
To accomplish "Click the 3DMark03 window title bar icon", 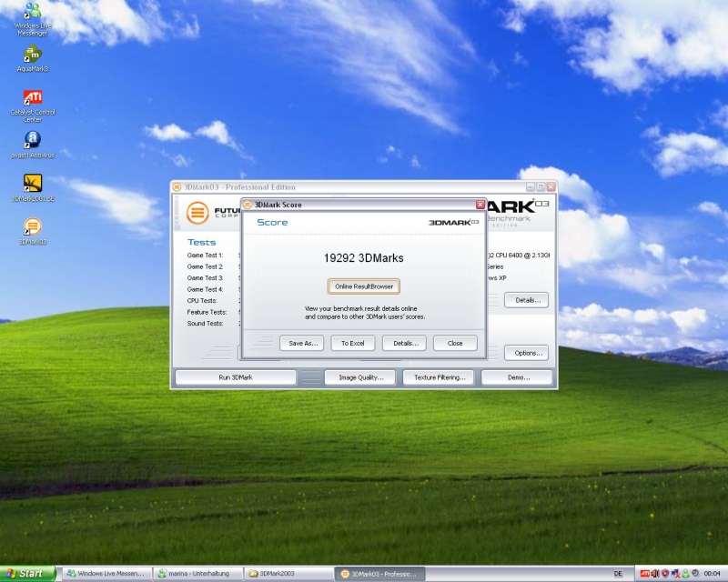I will [177, 187].
